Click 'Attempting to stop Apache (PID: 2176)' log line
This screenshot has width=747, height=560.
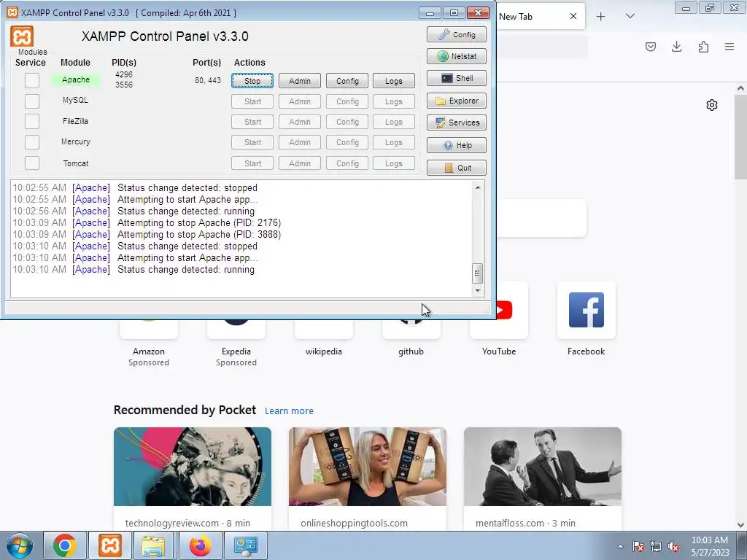click(199, 223)
